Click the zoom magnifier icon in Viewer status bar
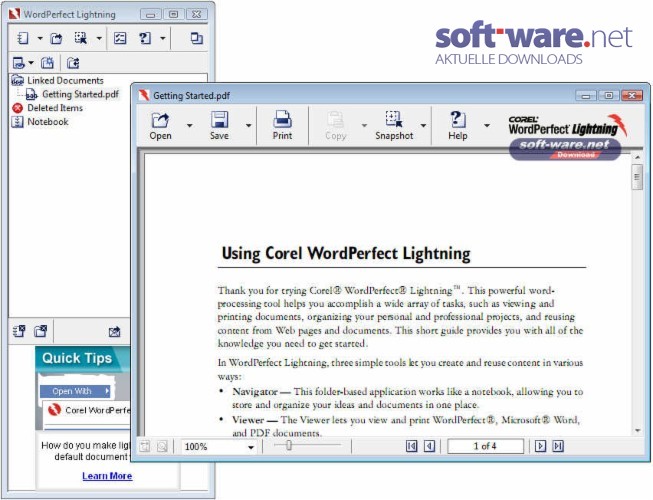Viewport: 653px width, 500px height. click(x=162, y=447)
